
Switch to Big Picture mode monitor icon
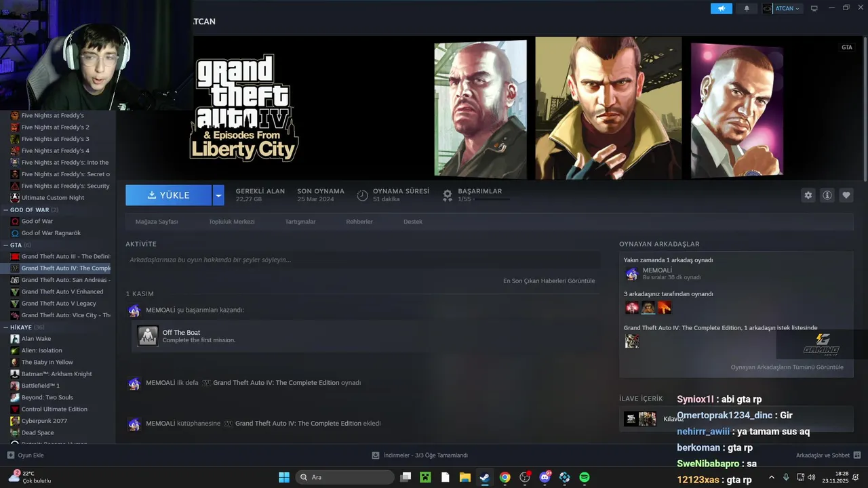814,8
